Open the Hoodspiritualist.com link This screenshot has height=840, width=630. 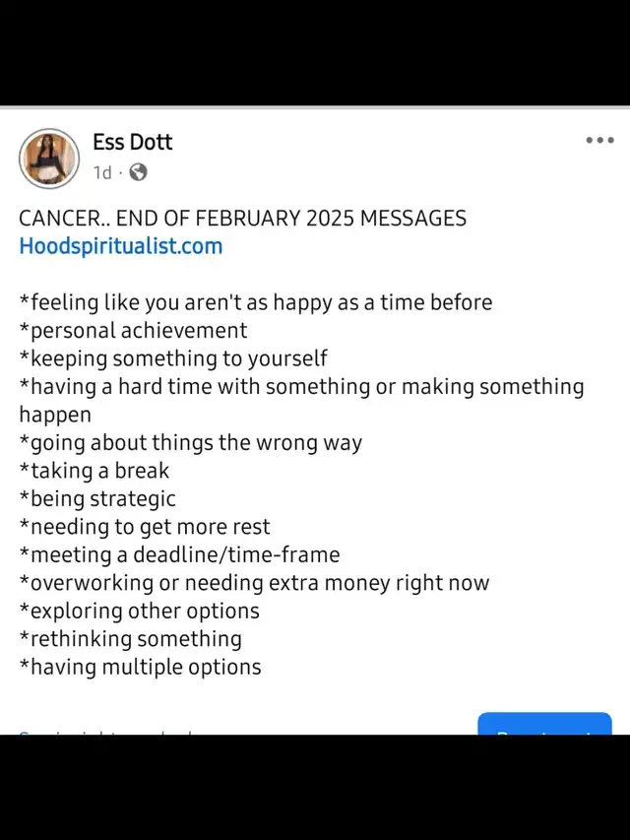tap(120, 246)
